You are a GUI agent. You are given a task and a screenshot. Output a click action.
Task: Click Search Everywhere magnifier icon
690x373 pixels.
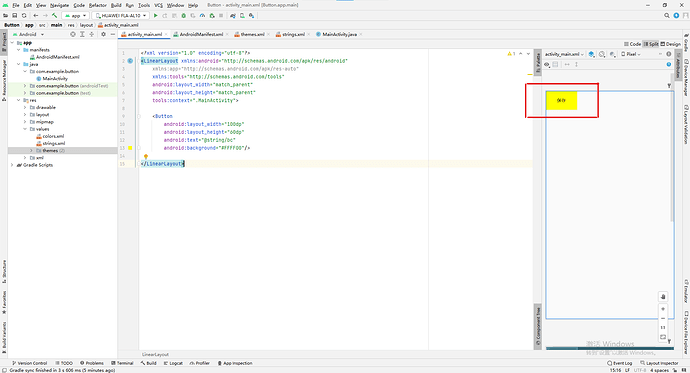[667, 15]
